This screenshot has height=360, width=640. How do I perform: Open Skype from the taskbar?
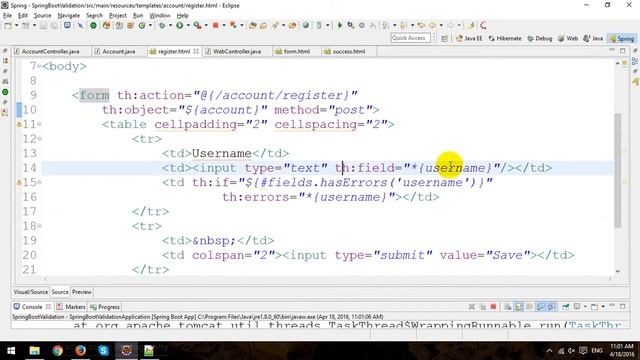pyautogui.click(x=103, y=351)
